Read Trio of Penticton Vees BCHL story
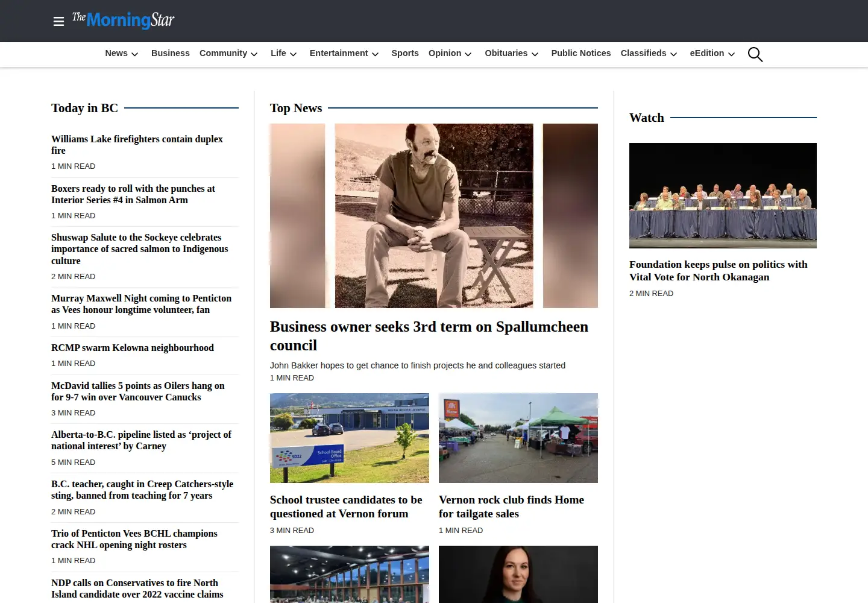Screen dimensions: 868x603 coord(134,539)
